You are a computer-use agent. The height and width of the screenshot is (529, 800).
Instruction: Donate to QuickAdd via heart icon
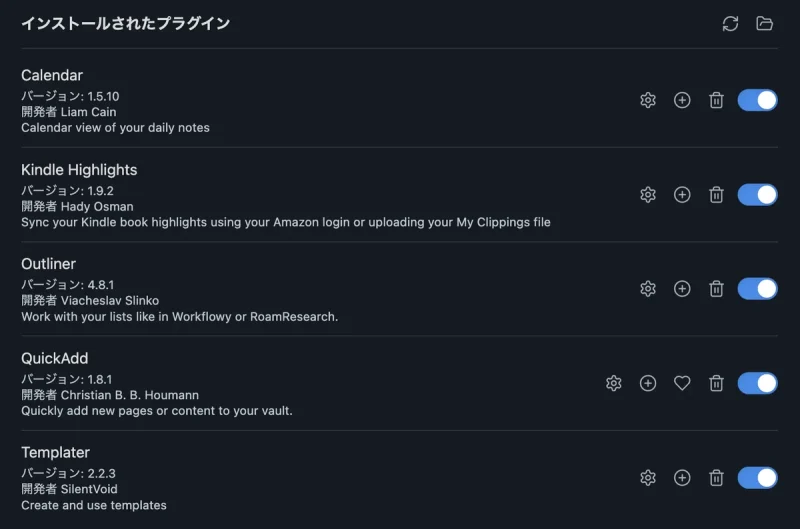pyautogui.click(x=682, y=383)
